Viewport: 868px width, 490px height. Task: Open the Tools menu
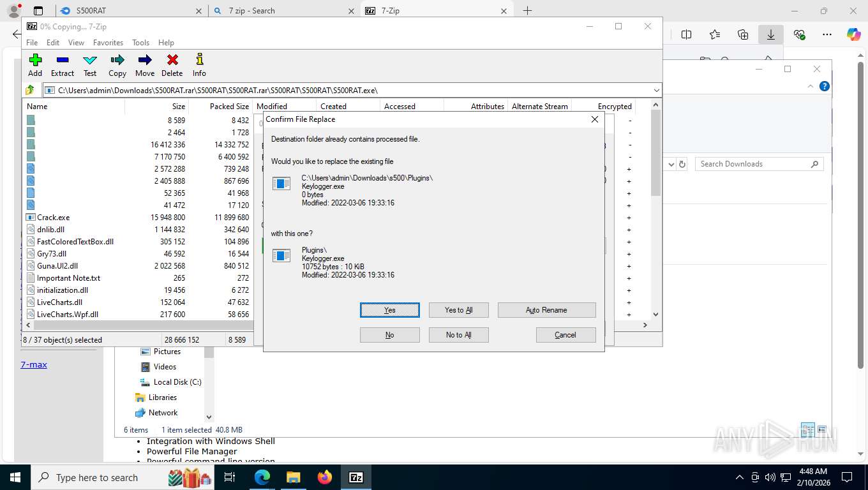tap(140, 43)
